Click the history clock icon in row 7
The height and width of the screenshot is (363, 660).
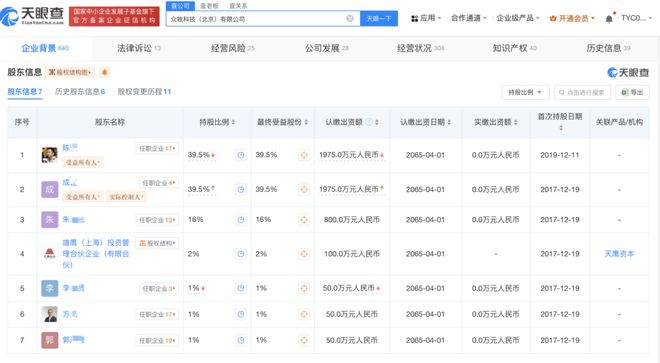tap(241, 340)
